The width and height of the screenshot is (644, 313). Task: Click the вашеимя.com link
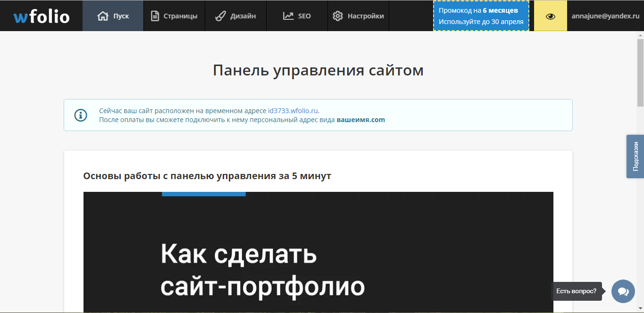coord(361,120)
